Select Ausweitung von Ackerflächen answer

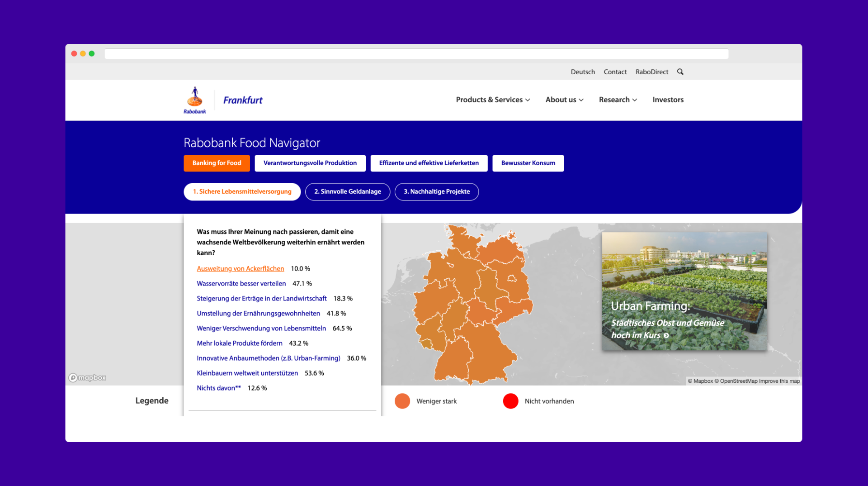(240, 268)
